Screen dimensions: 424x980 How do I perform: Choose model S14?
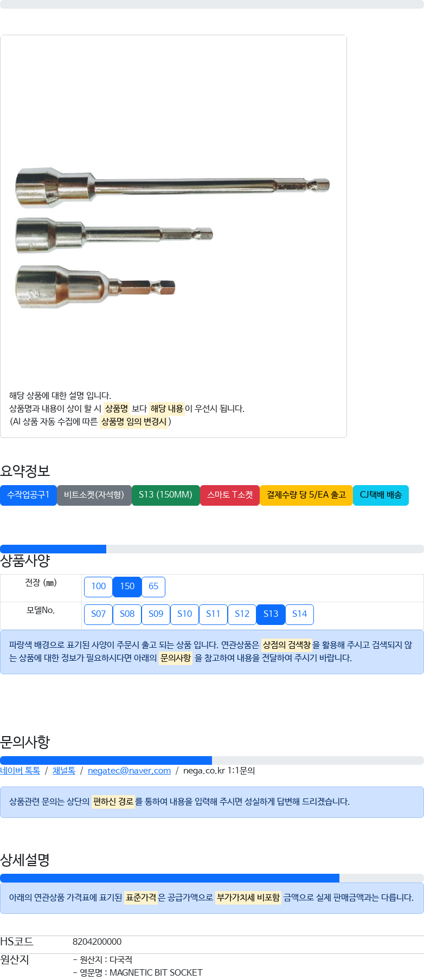point(299,614)
